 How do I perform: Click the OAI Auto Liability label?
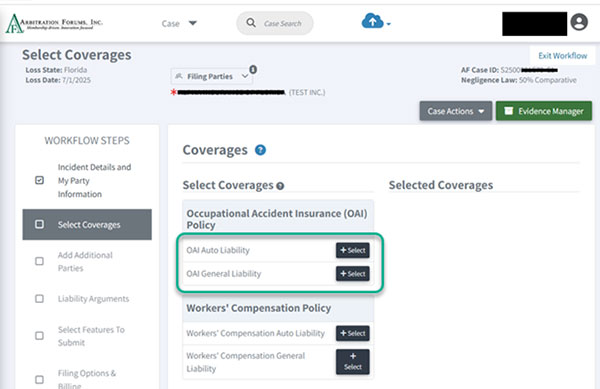point(218,250)
